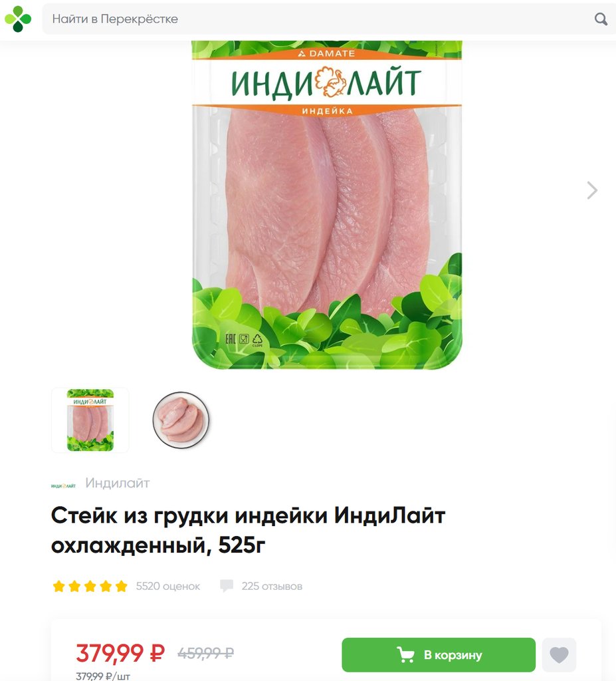Screen dimensions: 616x681
Task: Click the small Индилайт brand logo
Action: coord(63,485)
